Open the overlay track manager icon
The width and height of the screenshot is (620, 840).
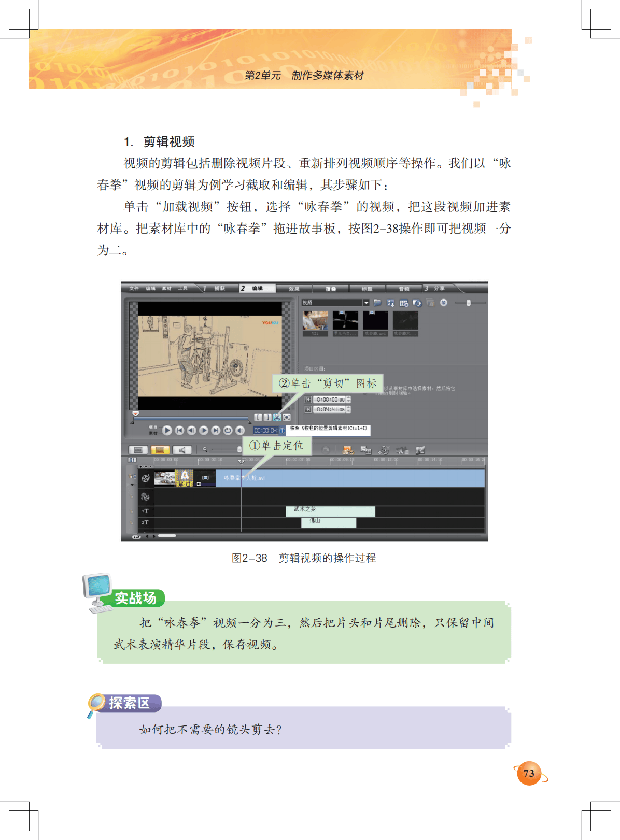coord(384,450)
